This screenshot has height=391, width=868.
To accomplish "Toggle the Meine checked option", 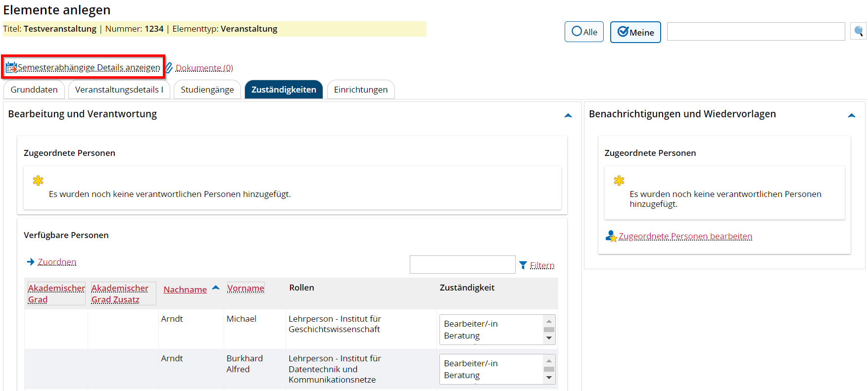I will click(635, 32).
